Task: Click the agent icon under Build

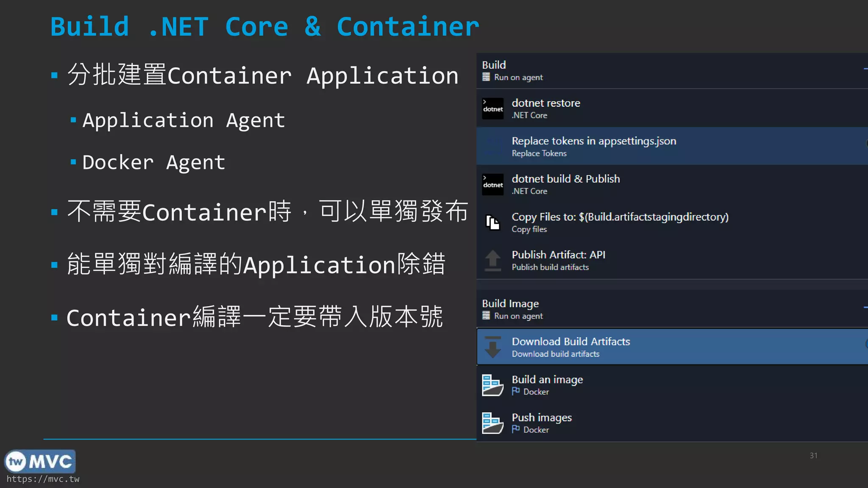Action: pos(486,77)
